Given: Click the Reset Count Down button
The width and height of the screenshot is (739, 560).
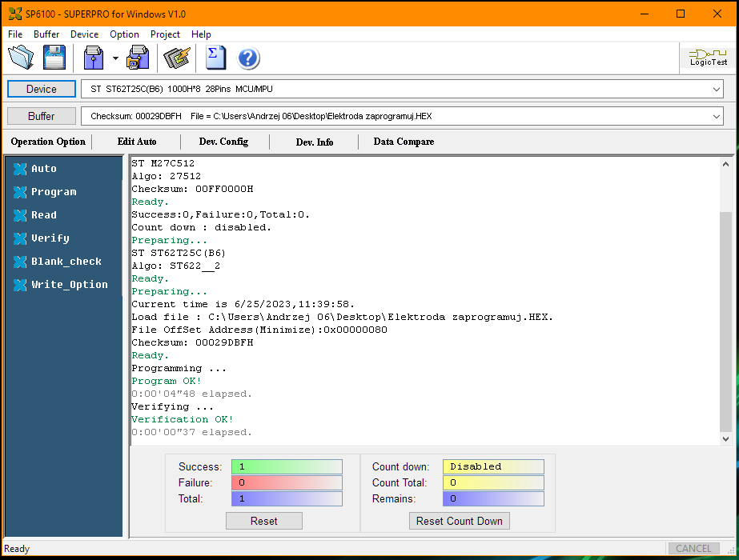Looking at the screenshot, I should pos(459,521).
